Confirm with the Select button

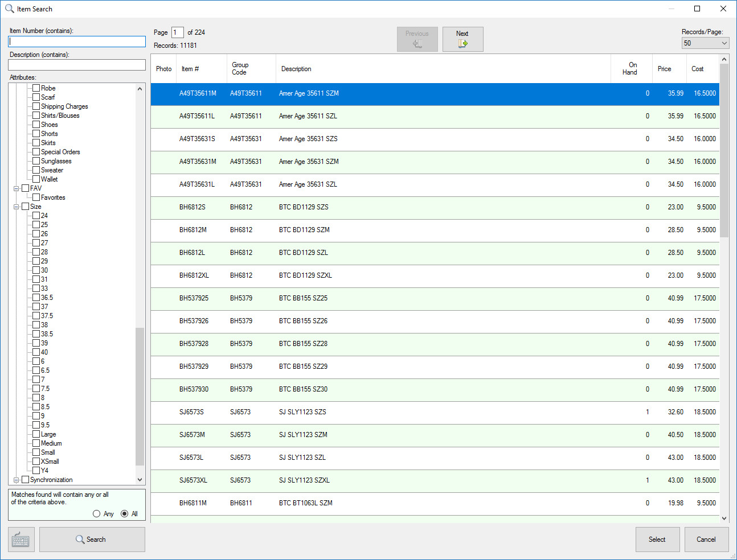click(657, 540)
